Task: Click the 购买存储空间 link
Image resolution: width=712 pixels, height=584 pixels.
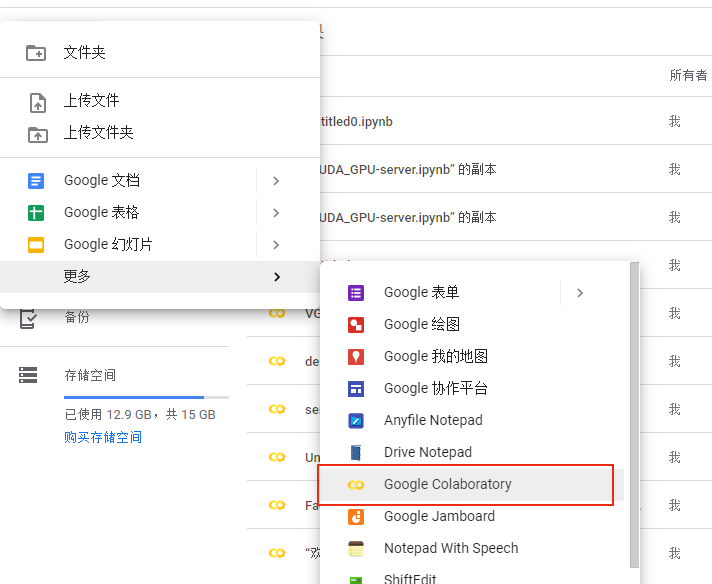Action: [x=103, y=437]
